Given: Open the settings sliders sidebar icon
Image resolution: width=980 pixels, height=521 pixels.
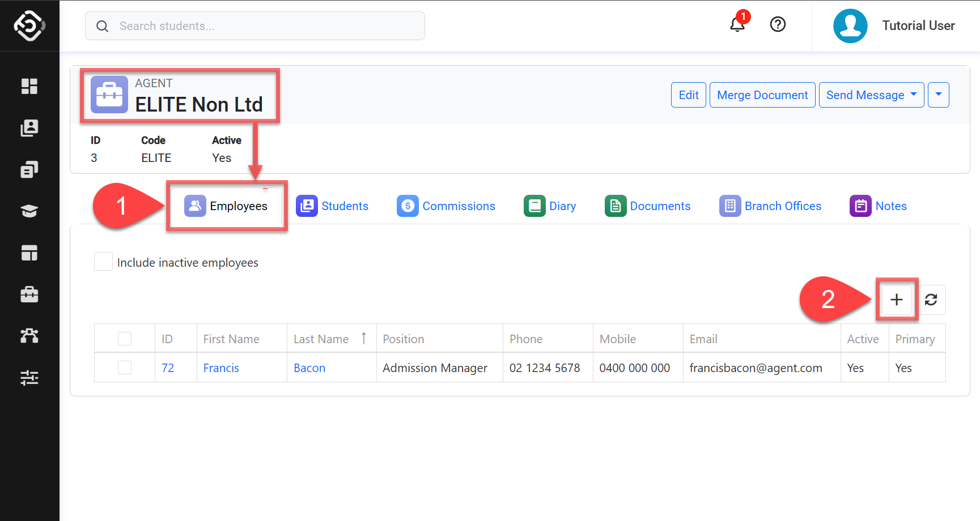Looking at the screenshot, I should click(29, 378).
